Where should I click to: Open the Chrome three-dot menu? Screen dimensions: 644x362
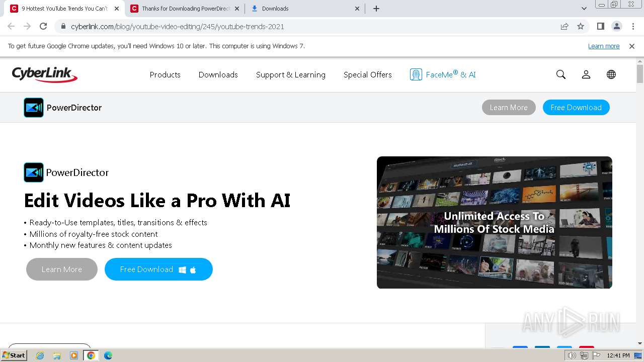[x=632, y=27]
